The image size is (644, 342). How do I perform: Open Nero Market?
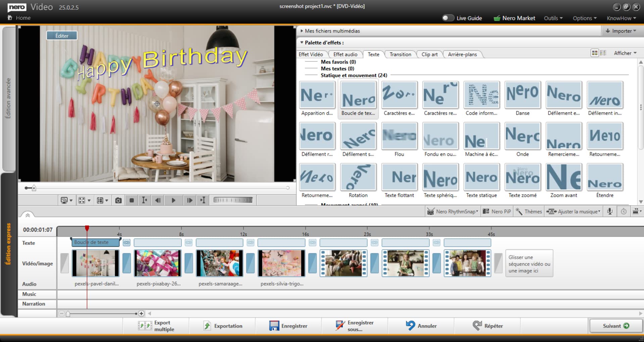(514, 18)
